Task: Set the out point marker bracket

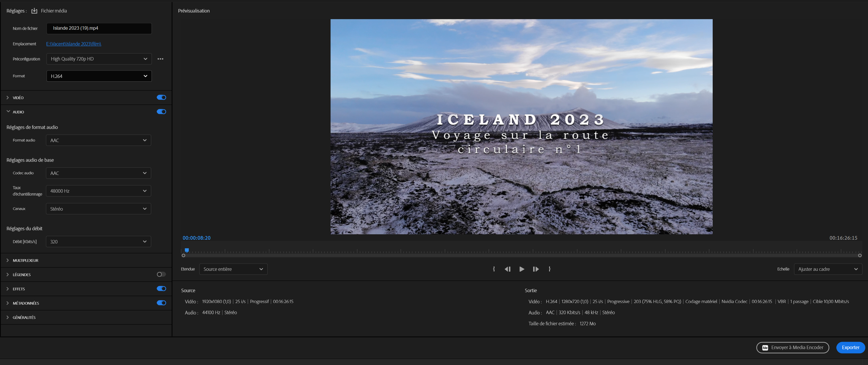Action: coord(549,269)
